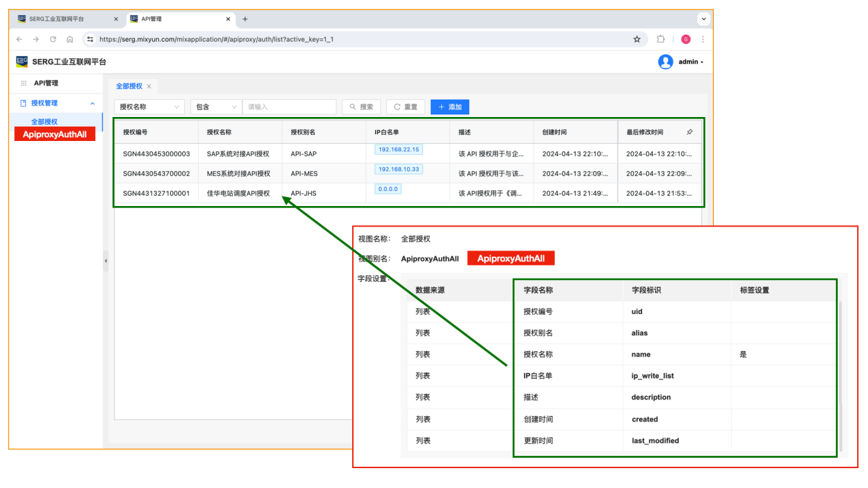Open the 授权名称 field dropdown
868x488 pixels.
pyautogui.click(x=149, y=107)
